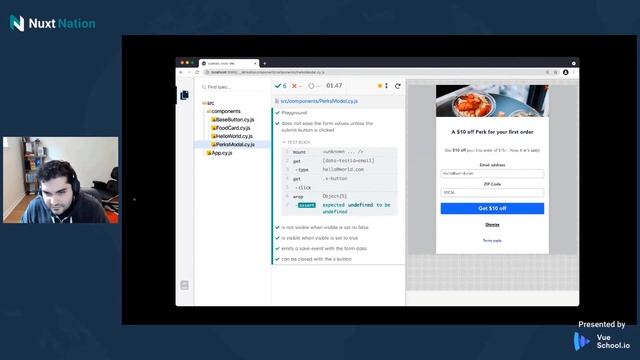Expand 'emits a save event with the form data' test
This screenshot has height=360, width=640.
[x=324, y=249]
